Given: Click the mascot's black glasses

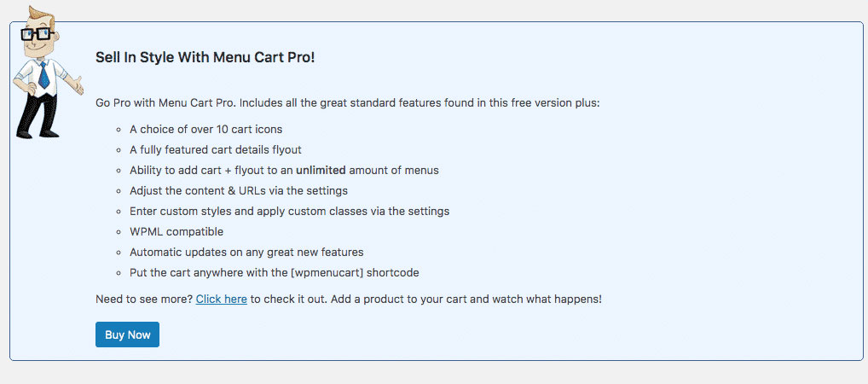Looking at the screenshot, I should coord(38,35).
